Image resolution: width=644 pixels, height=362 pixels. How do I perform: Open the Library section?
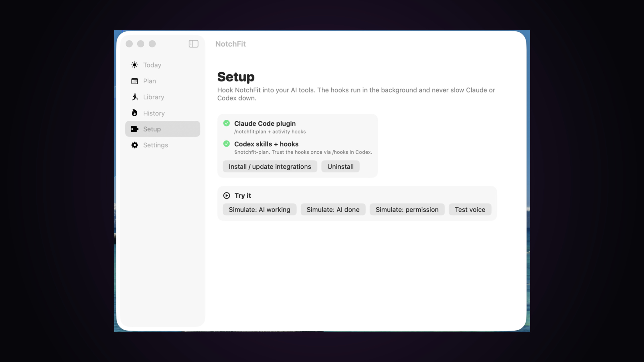coord(163,97)
